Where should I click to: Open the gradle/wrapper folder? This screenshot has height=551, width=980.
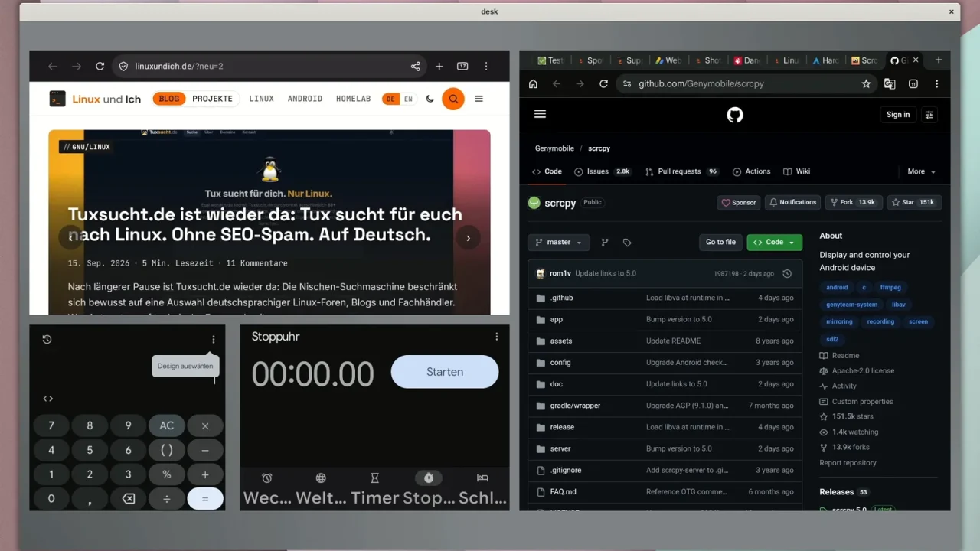[575, 406]
